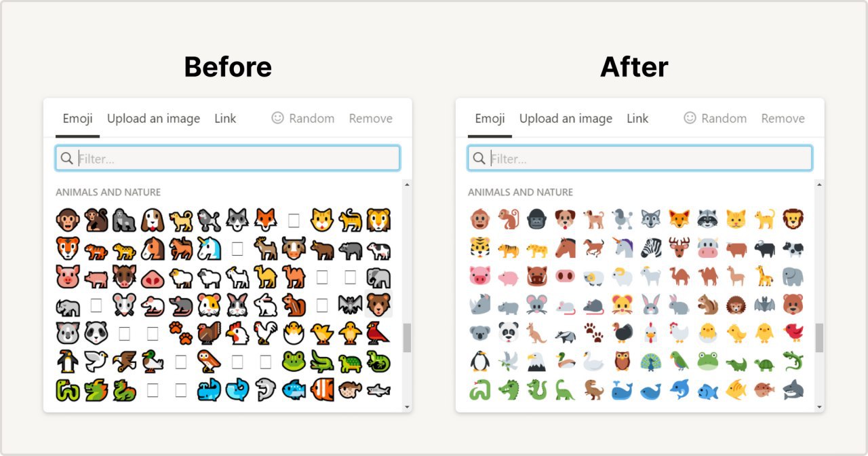Click the Random button in the Before panel
The image size is (868, 456).
pyautogui.click(x=303, y=118)
